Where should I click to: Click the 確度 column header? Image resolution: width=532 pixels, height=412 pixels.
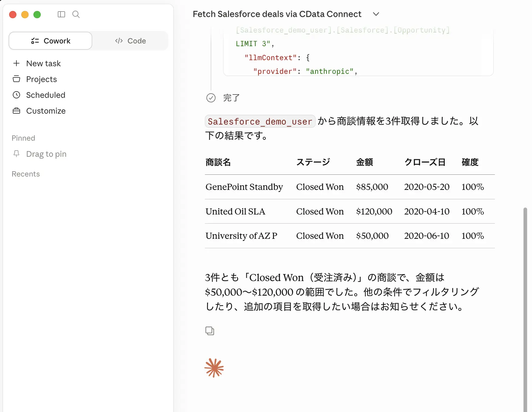470,162
